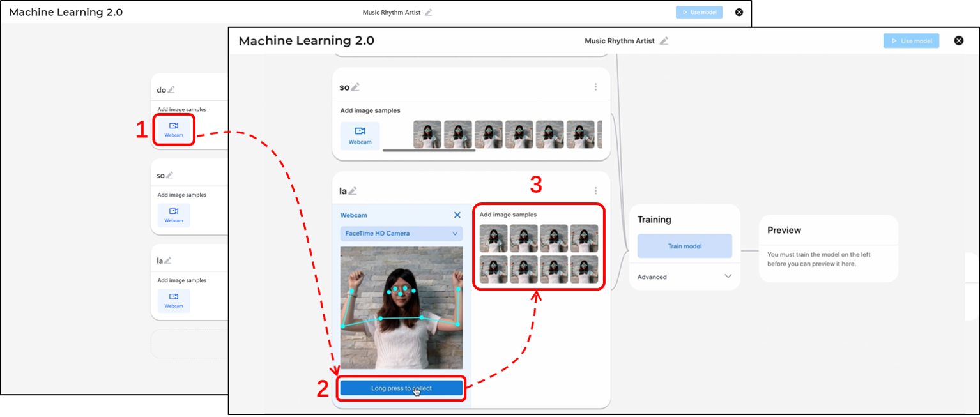Click the Train model button
Screen dimensions: 980x417
pos(684,246)
